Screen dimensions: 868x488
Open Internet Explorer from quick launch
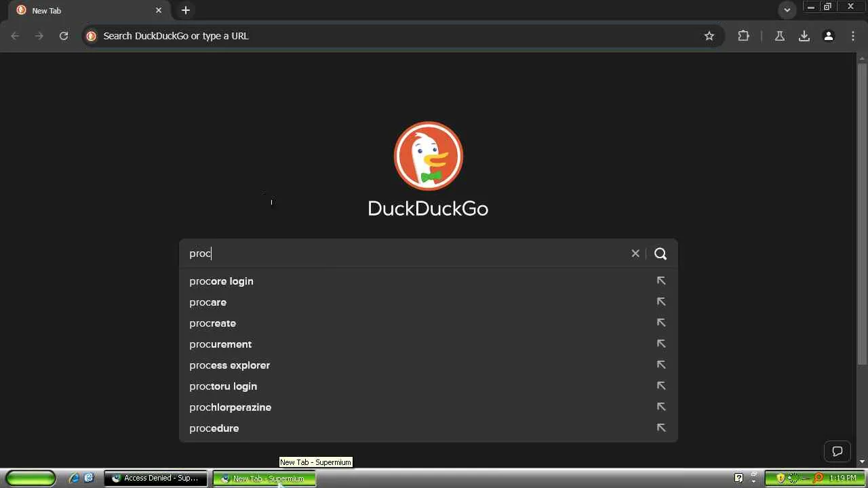tap(74, 478)
